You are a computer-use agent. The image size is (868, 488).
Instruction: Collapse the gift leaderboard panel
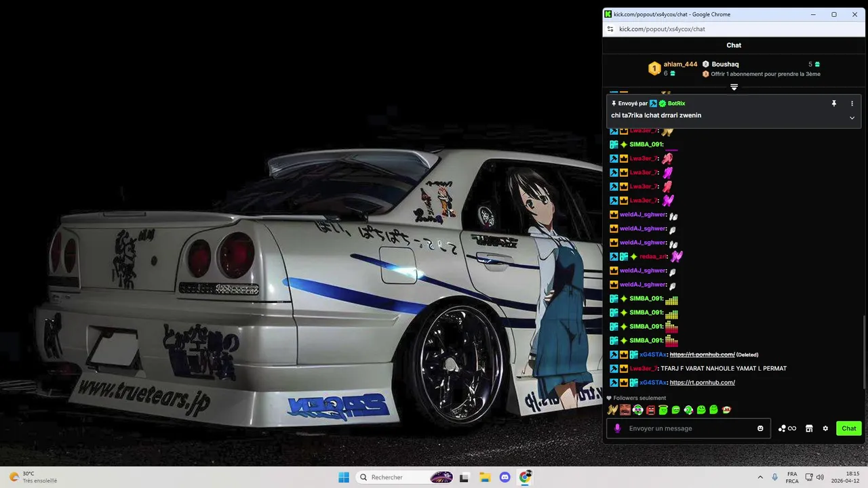(x=734, y=87)
